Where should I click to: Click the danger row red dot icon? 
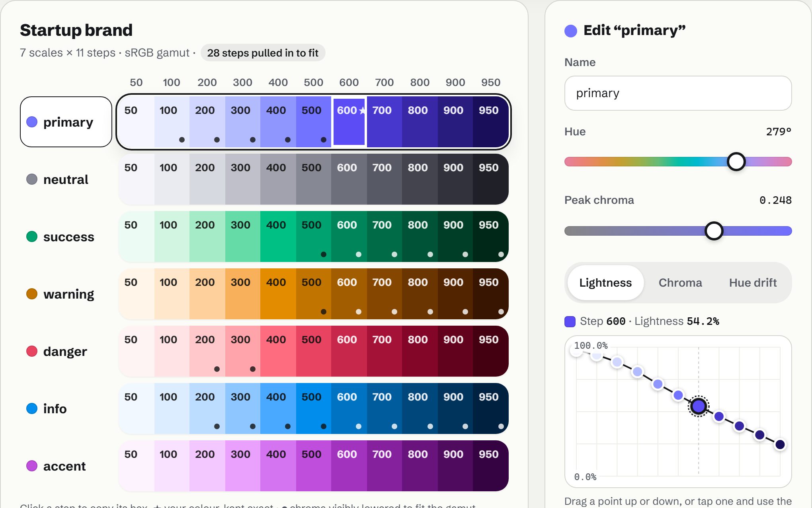point(32,351)
